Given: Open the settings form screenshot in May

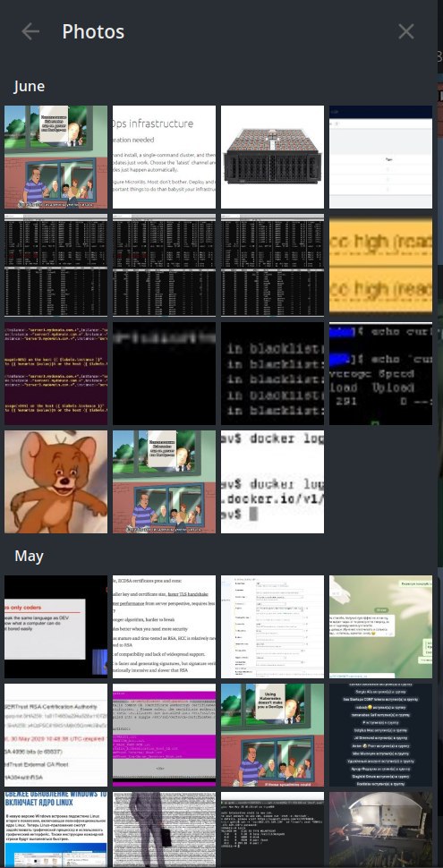Looking at the screenshot, I should 272,626.
